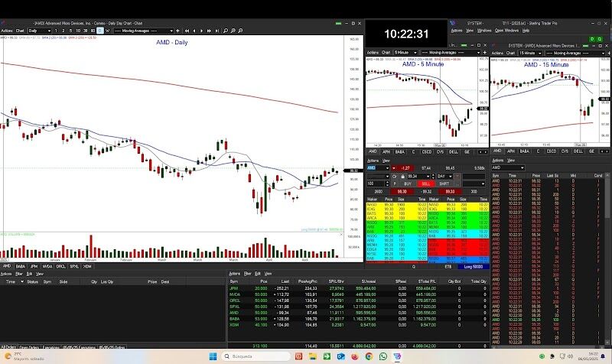The width and height of the screenshot is (612, 364).
Task: Open Windows Start menu
Action: point(213,356)
